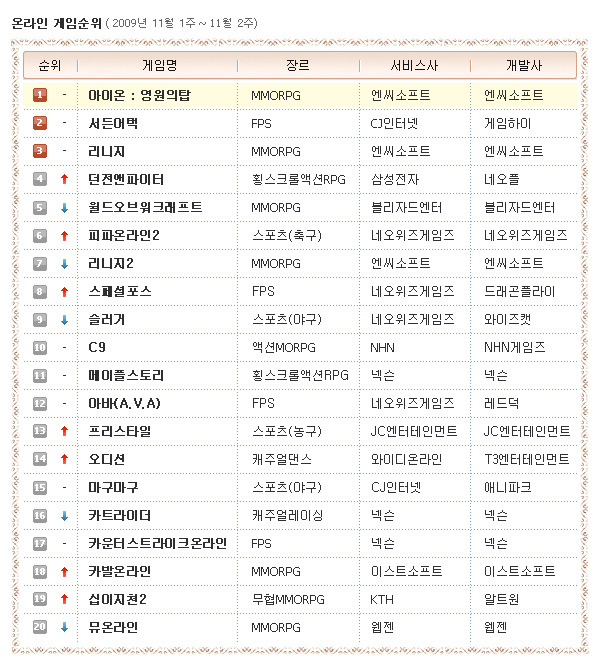This screenshot has width=600, height=666.
Task: Click the rank 10 badge for C9
Action: pos(40,347)
